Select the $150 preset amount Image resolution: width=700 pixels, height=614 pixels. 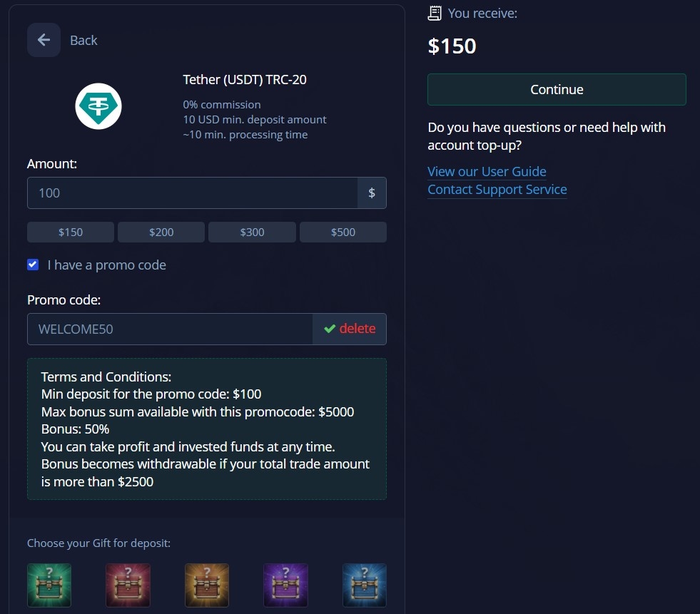[70, 231]
